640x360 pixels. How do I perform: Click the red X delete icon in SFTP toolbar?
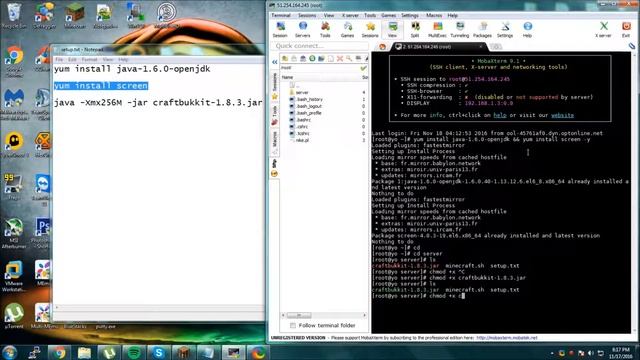(340, 59)
